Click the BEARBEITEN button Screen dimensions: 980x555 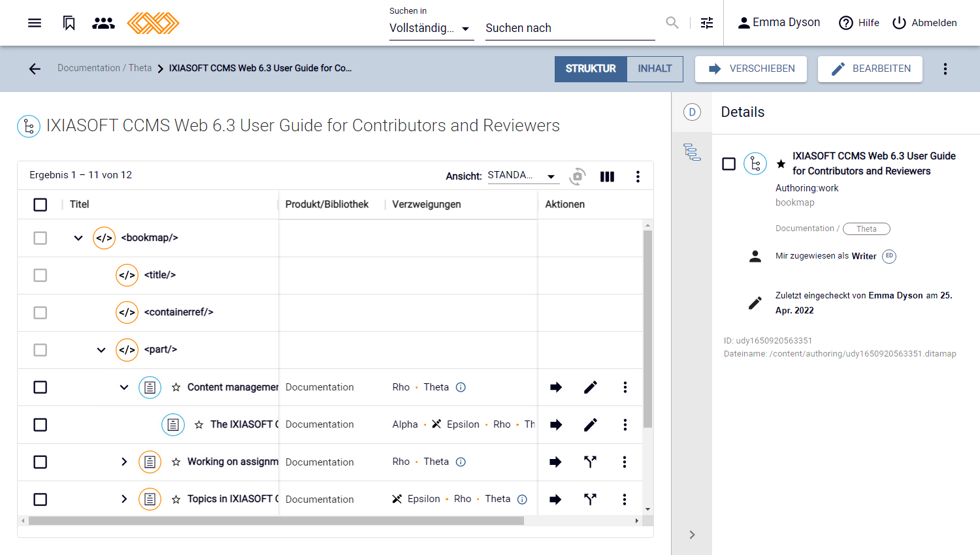pos(870,69)
